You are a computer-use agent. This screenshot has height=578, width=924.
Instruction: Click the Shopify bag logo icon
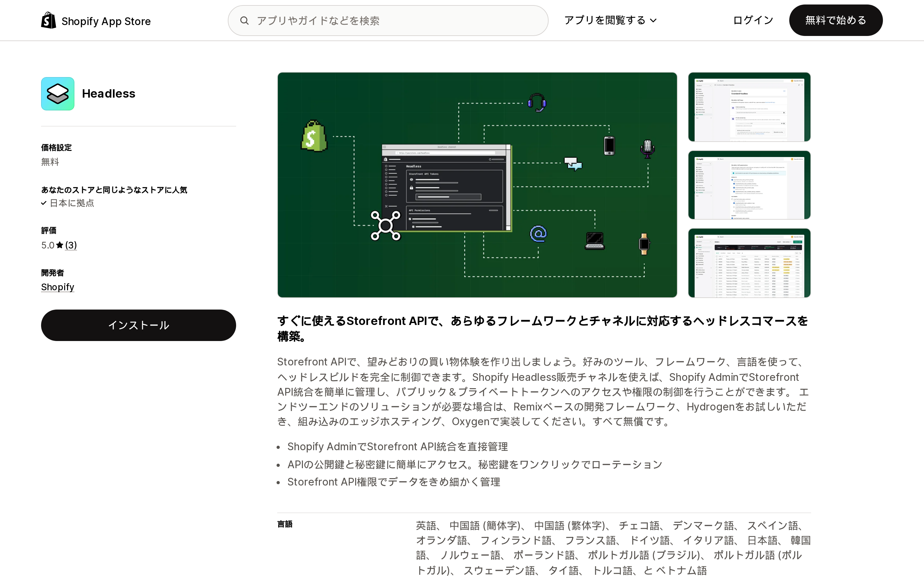[48, 20]
